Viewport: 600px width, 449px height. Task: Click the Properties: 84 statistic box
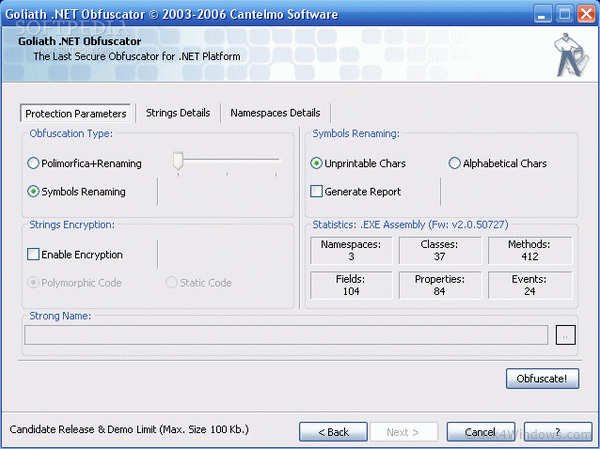440,285
